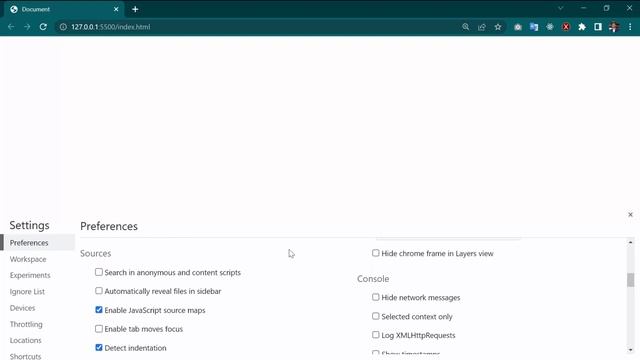Open Devices settings section
Image resolution: width=640 pixels, height=360 pixels.
click(x=22, y=308)
